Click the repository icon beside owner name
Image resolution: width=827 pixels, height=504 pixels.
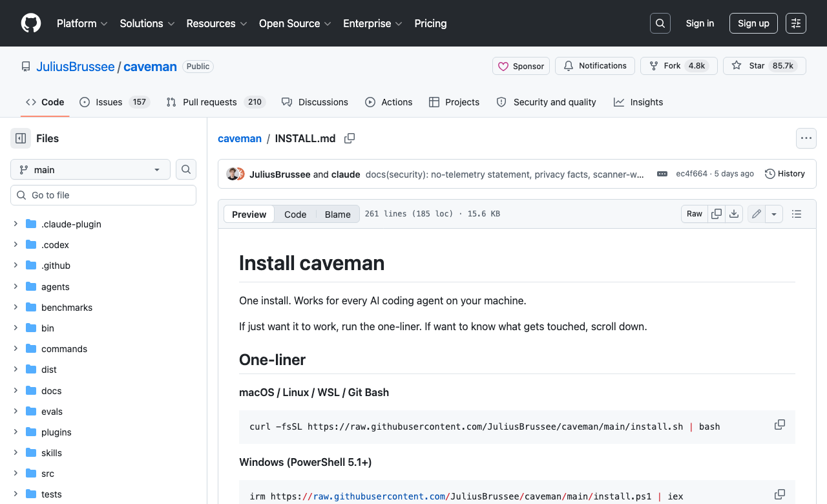[x=26, y=67]
